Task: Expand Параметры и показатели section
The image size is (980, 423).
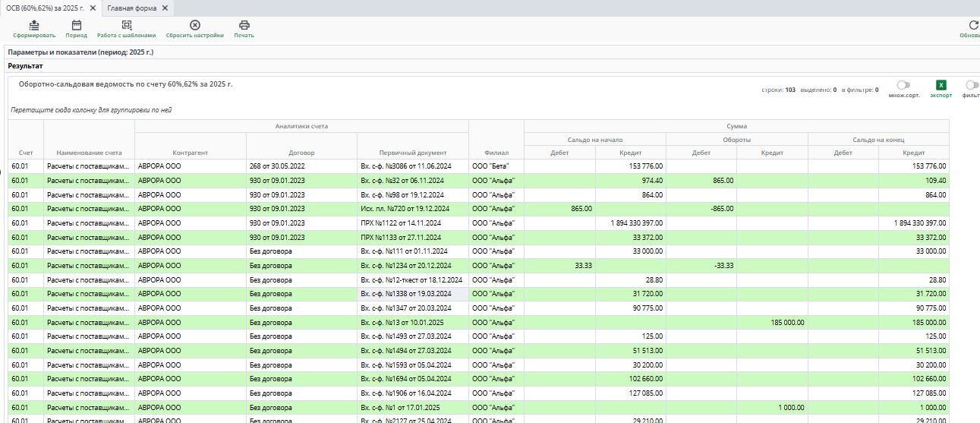Action: (80, 52)
